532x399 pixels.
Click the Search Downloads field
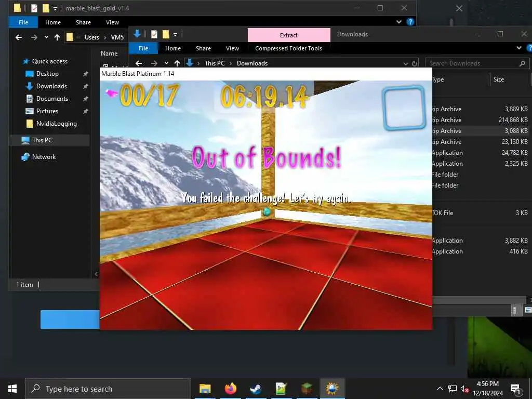click(477, 63)
